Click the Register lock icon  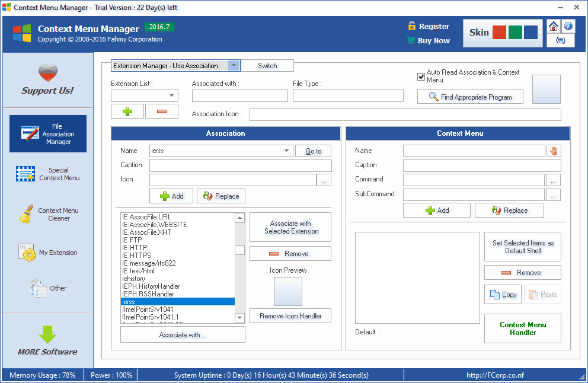[412, 26]
